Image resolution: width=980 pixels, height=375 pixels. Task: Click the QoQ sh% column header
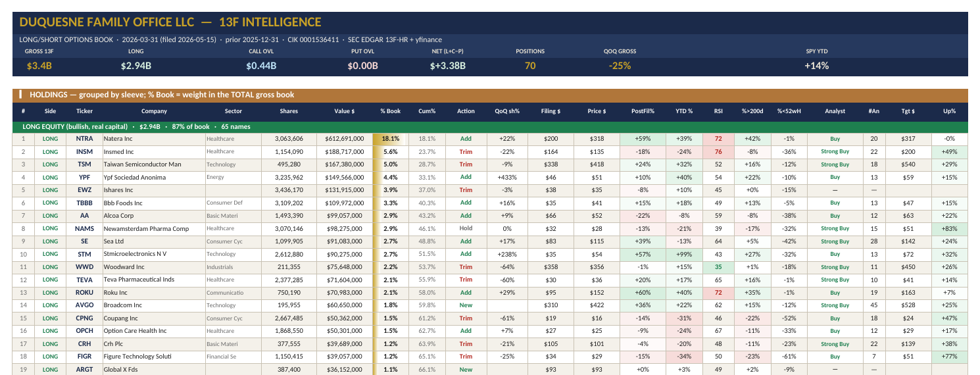click(507, 111)
